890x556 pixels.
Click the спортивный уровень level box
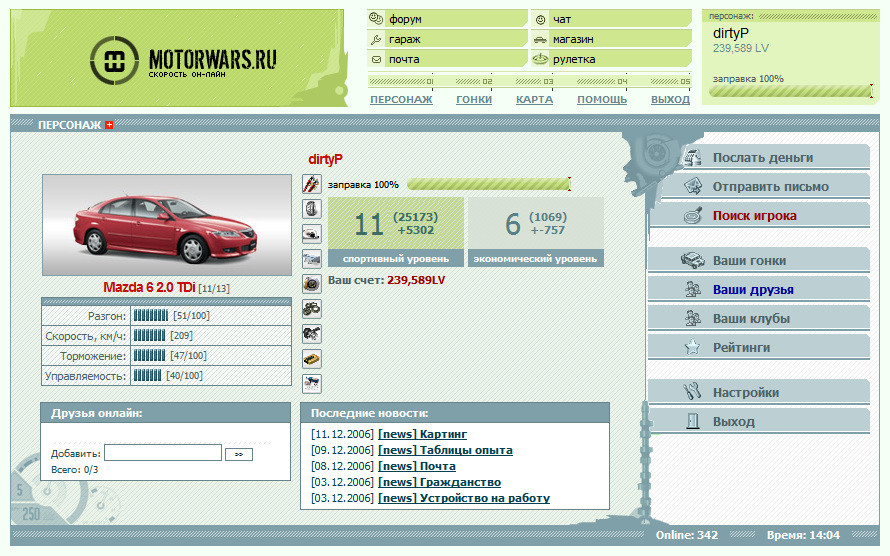tap(396, 231)
